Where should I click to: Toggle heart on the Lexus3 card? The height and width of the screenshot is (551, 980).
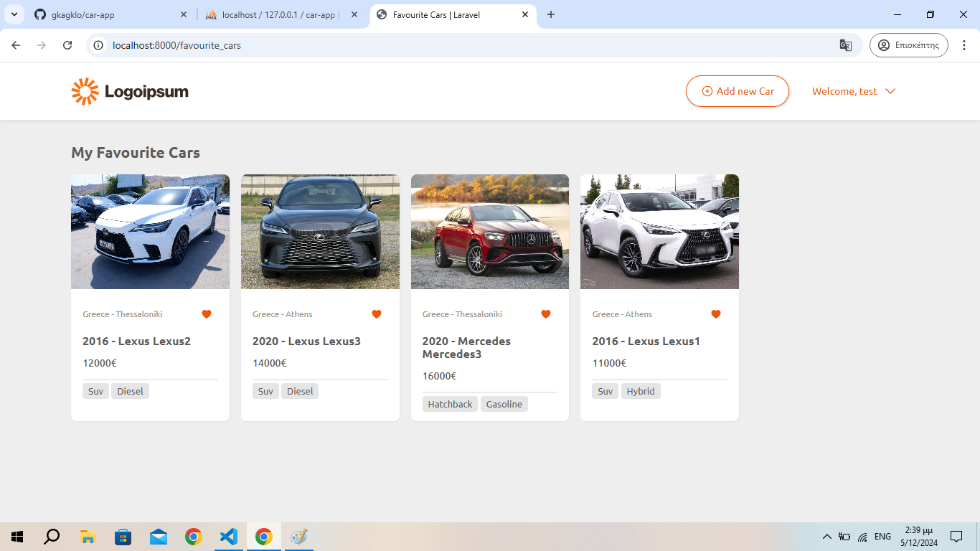click(x=377, y=314)
